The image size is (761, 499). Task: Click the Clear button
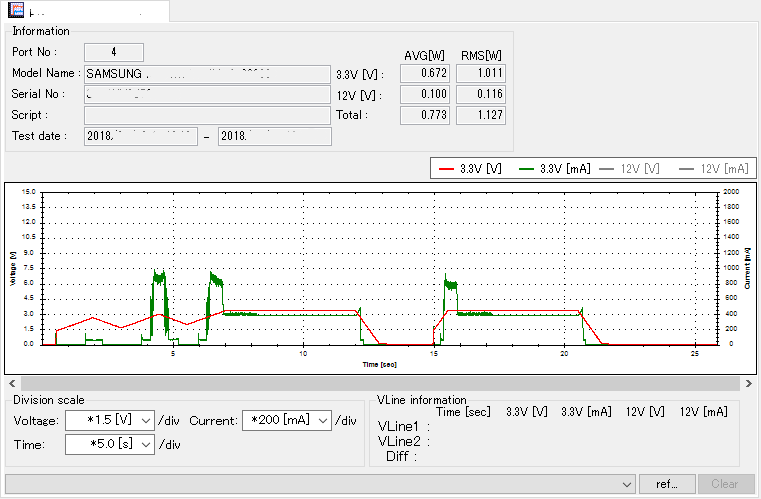[725, 484]
